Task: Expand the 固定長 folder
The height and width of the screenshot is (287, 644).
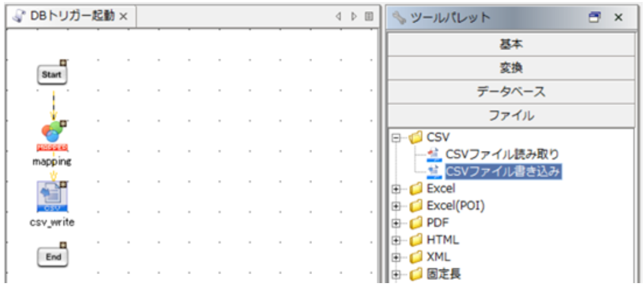Action: (x=396, y=274)
